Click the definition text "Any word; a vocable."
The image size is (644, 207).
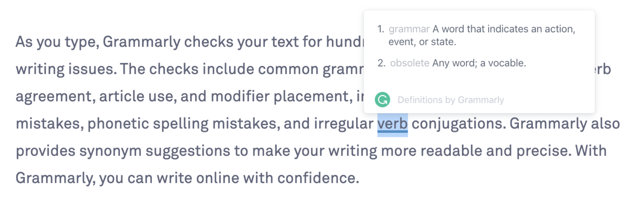coord(479,63)
